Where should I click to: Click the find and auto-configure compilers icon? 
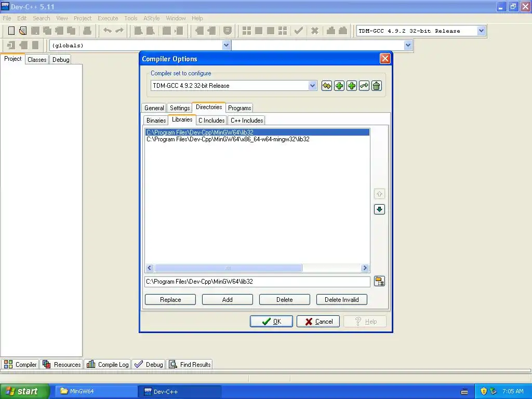(326, 86)
